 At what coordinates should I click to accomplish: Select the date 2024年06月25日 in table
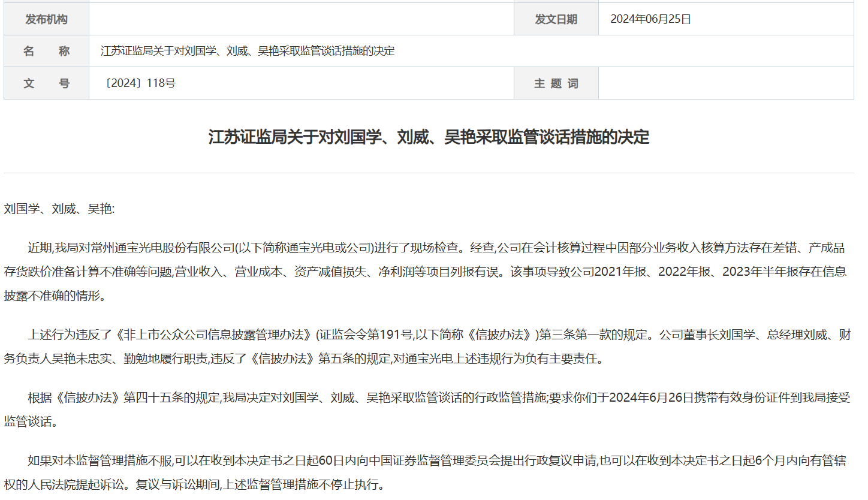pyautogui.click(x=650, y=19)
